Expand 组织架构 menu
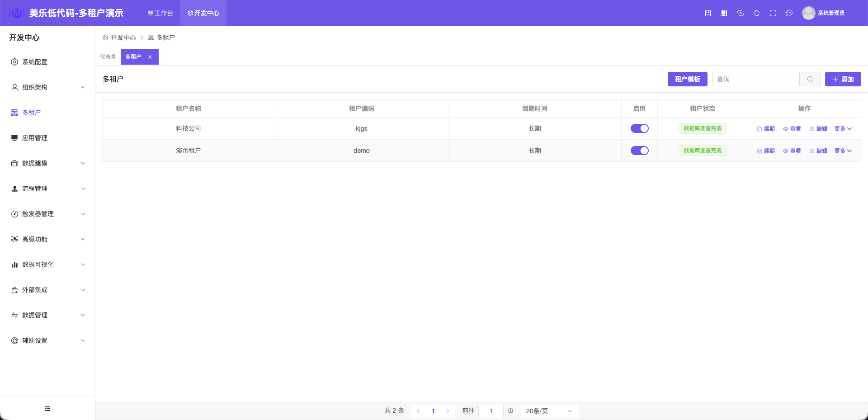The width and height of the screenshot is (868, 420). pos(47,87)
